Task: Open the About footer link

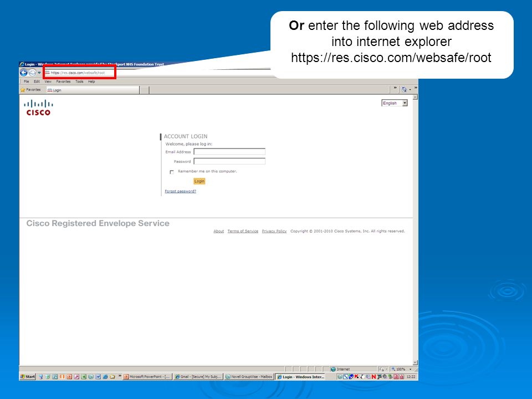Action: pos(218,231)
